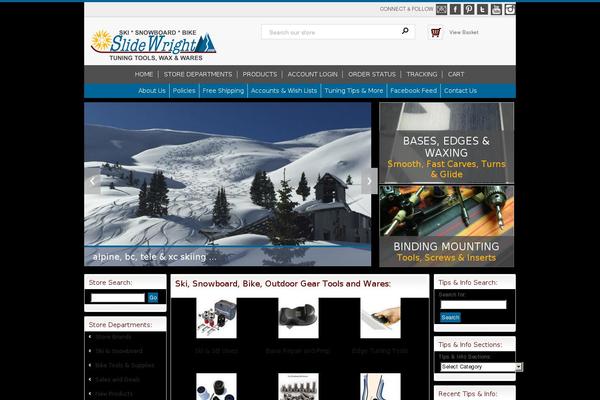This screenshot has height=400, width=600.
Task: Open the edge tuning tools thumbnail
Action: coord(380,318)
